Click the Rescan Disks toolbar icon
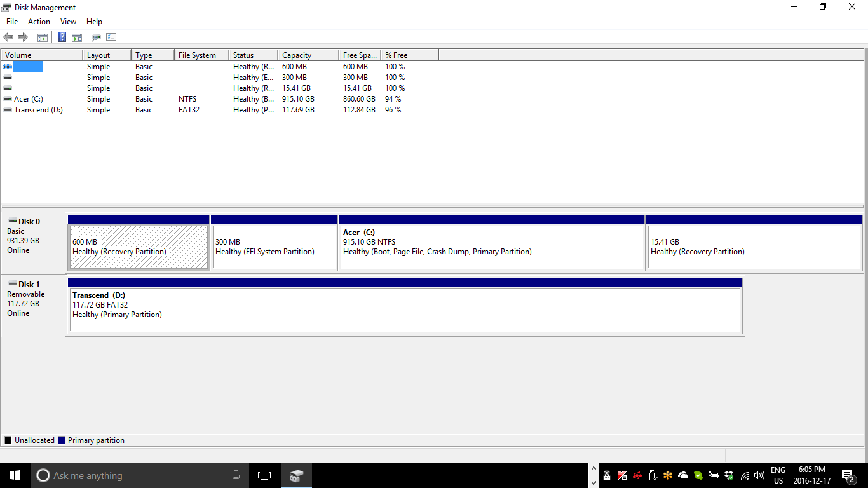This screenshot has height=488, width=868. pyautogui.click(x=96, y=37)
